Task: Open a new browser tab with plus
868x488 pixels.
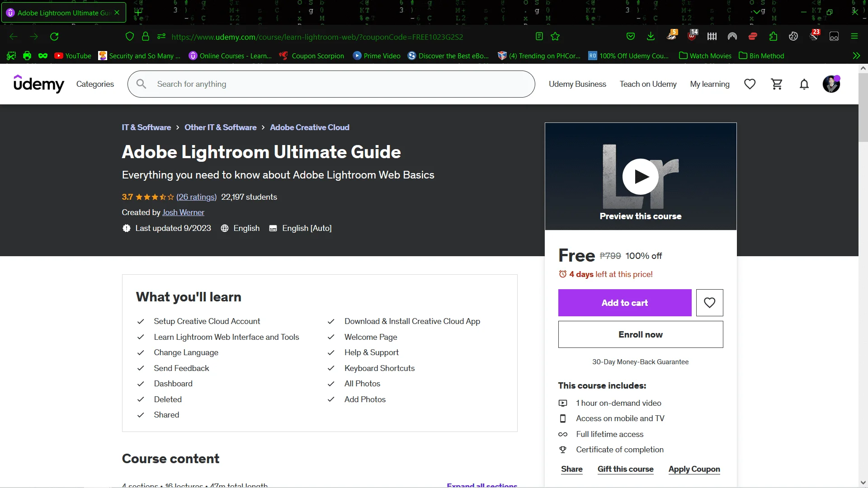Action: pyautogui.click(x=138, y=13)
